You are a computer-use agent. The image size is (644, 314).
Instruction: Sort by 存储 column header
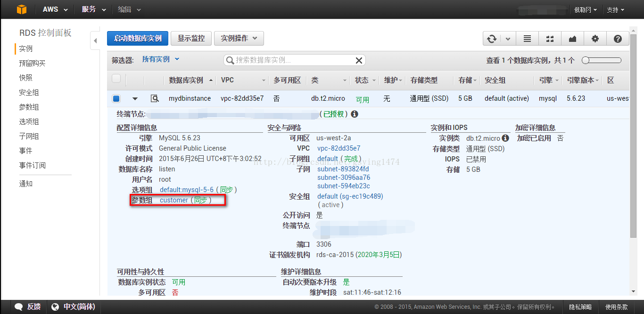tap(468, 80)
